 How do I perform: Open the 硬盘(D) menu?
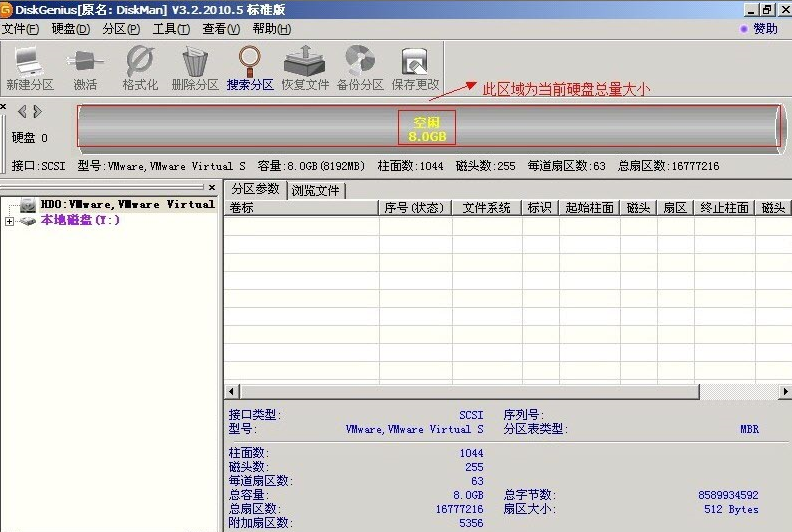[70, 29]
